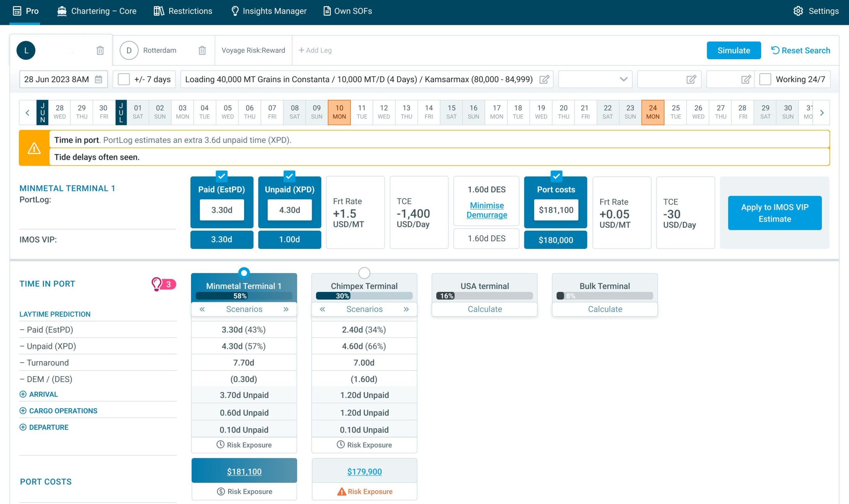Calculate the USA terminal
Viewport: 849px width, 504px height.
point(484,309)
